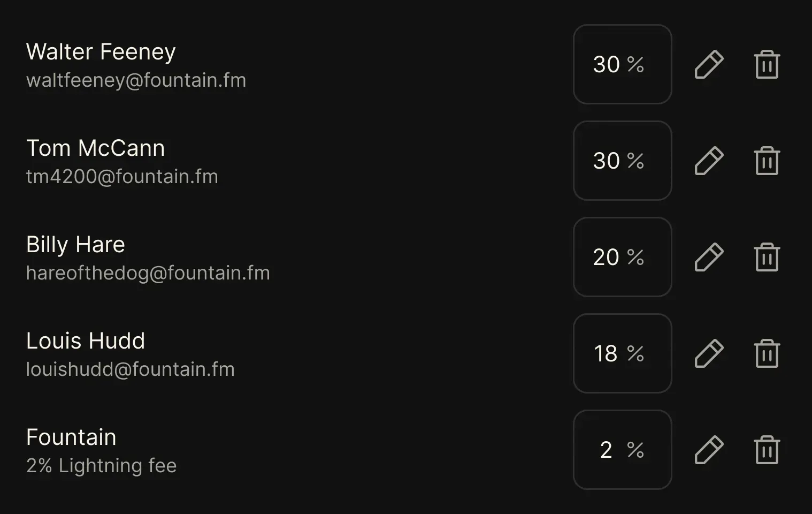Screen dimensions: 812x514
Task: Delete the Fountain fee row
Action: (x=767, y=450)
